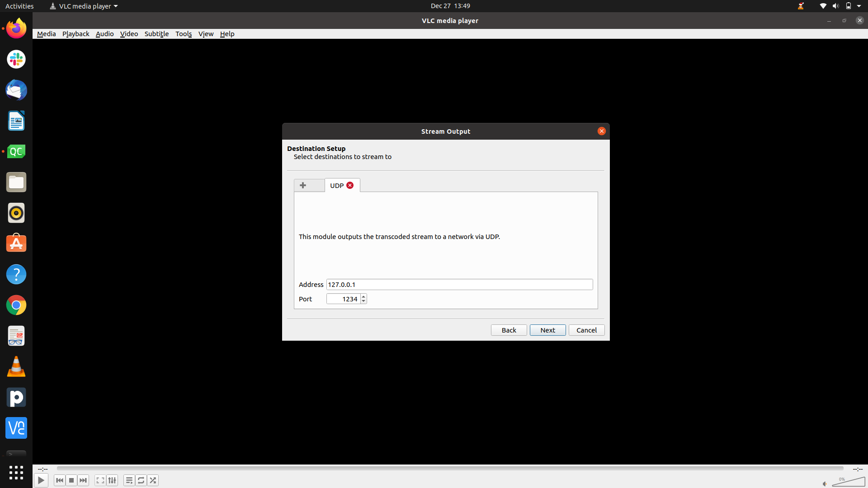Open the View menu
This screenshot has height=488, width=868.
click(x=206, y=34)
